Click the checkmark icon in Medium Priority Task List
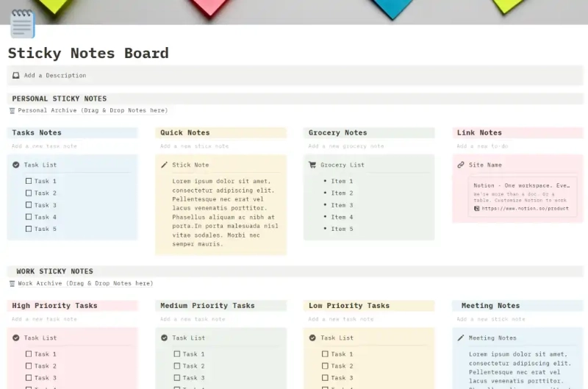588x389 pixels. [x=164, y=338]
